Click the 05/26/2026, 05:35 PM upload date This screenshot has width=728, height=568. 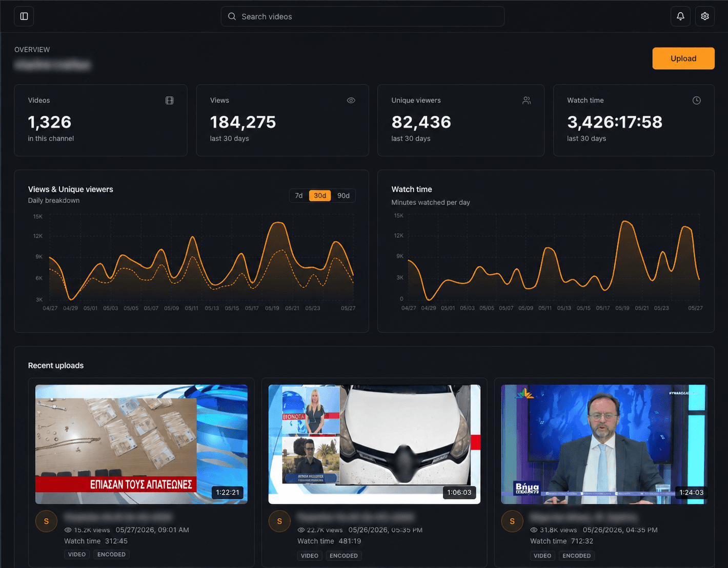(386, 530)
